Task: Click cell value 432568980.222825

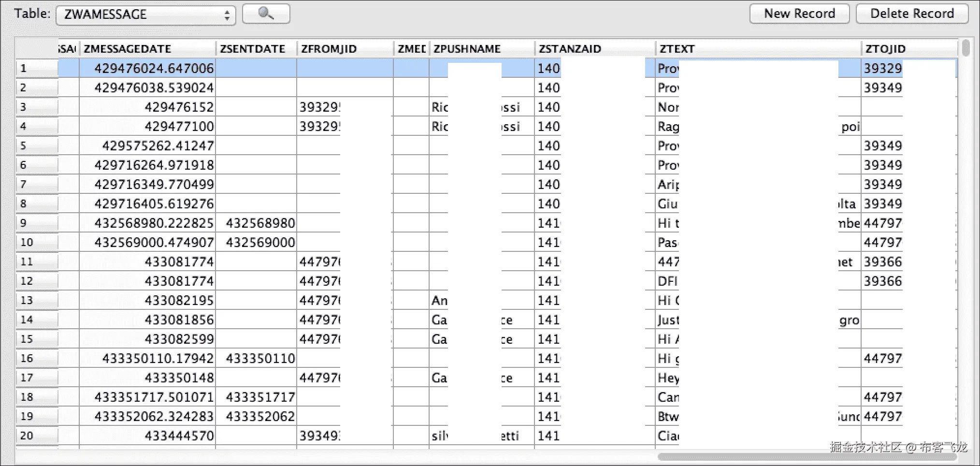Action: coord(147,223)
